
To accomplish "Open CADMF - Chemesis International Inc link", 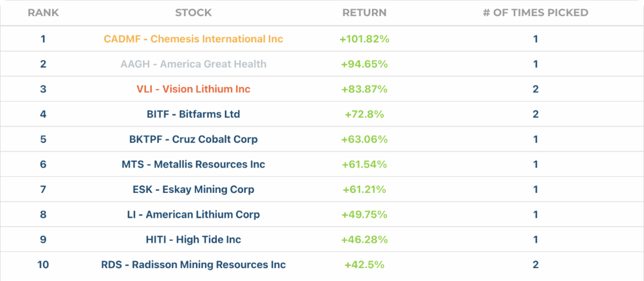I will pos(193,39).
